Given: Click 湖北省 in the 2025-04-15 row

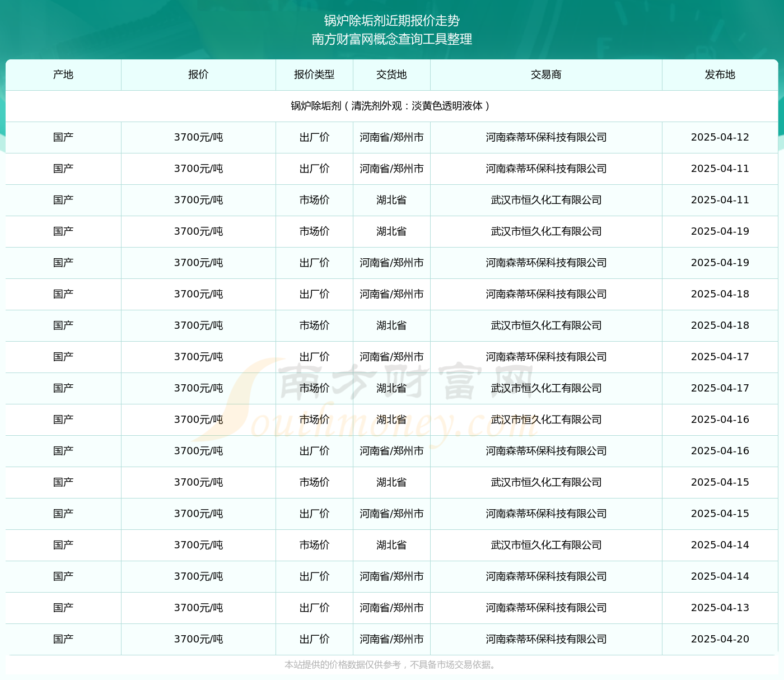Looking at the screenshot, I should coord(391,482).
